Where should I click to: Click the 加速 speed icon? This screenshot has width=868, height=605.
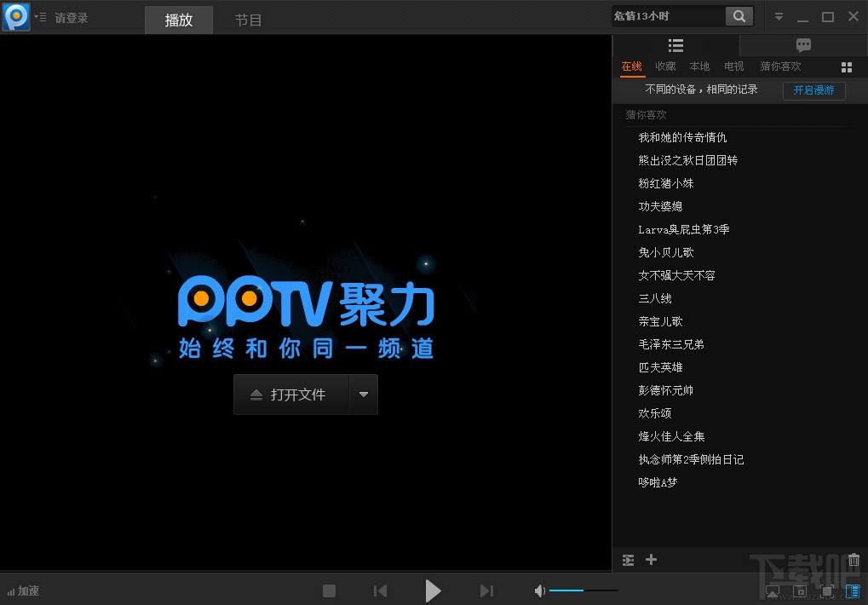(x=24, y=590)
